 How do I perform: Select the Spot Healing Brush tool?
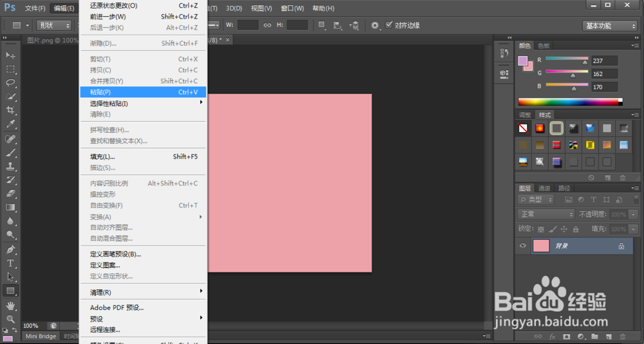tap(10, 139)
